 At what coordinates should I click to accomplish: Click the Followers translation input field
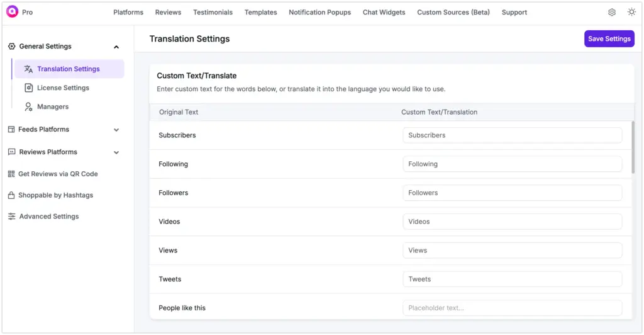pyautogui.click(x=512, y=193)
